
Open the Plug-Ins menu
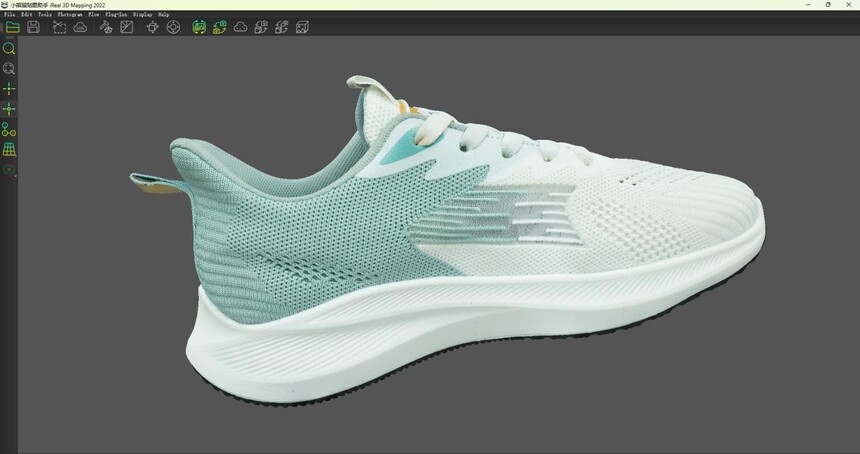[x=116, y=14]
